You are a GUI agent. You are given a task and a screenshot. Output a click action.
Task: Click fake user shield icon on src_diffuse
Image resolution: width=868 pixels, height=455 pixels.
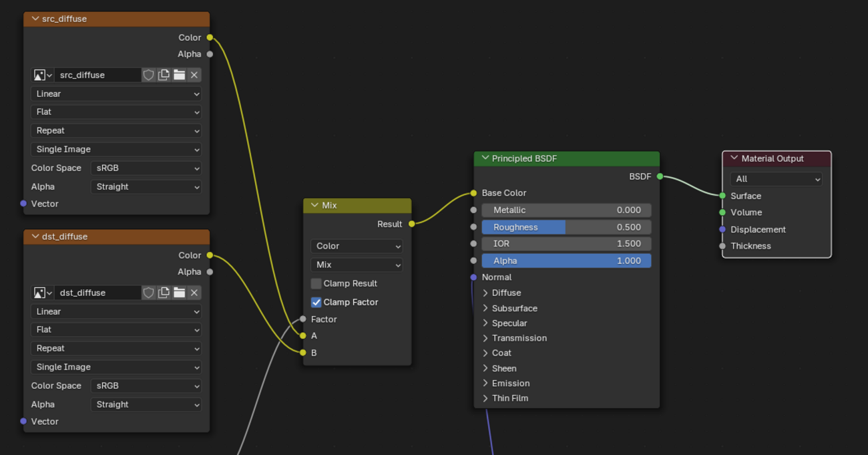(149, 75)
